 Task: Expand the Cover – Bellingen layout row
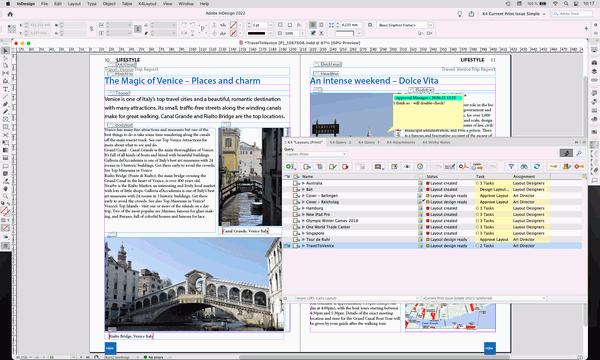tap(303, 195)
